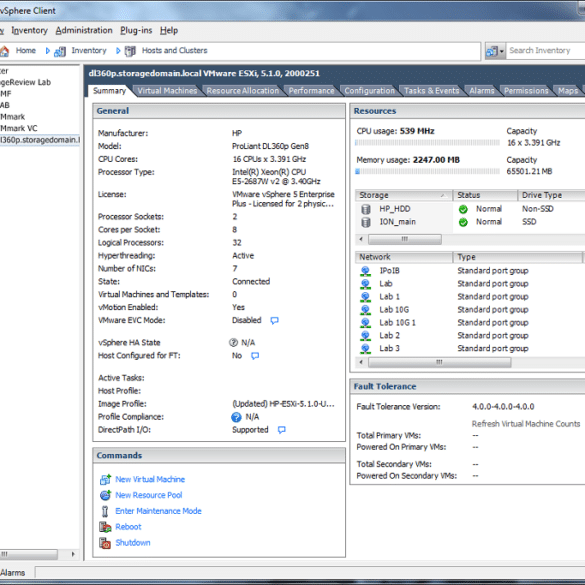The height and width of the screenshot is (585, 585).
Task: Click the Enter Maintenance Mode icon
Action: coord(105,511)
